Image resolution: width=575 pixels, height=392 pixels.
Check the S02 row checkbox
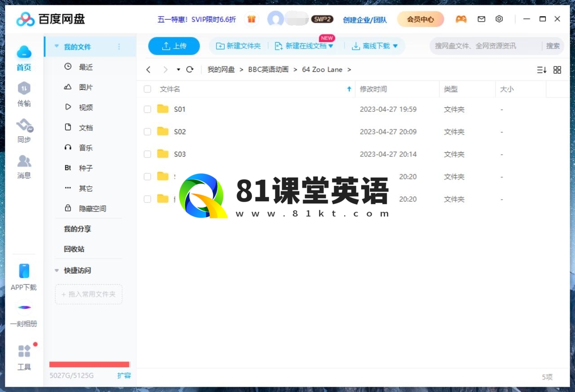[x=147, y=132]
